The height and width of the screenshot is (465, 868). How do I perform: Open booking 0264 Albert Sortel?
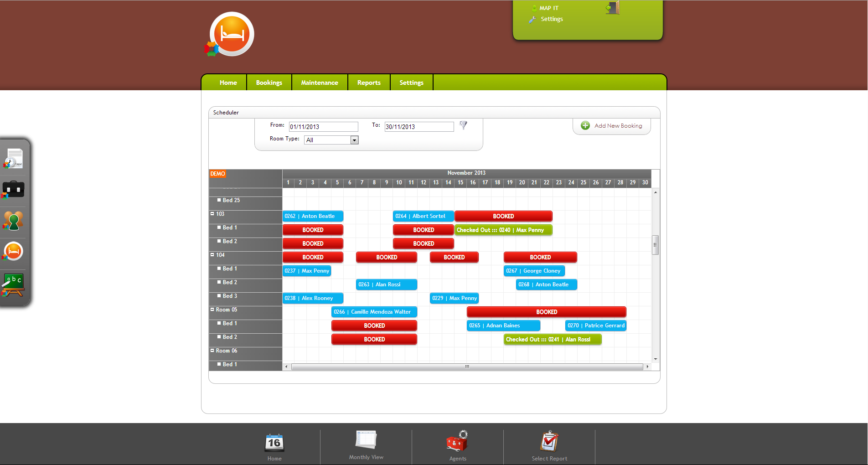point(423,216)
